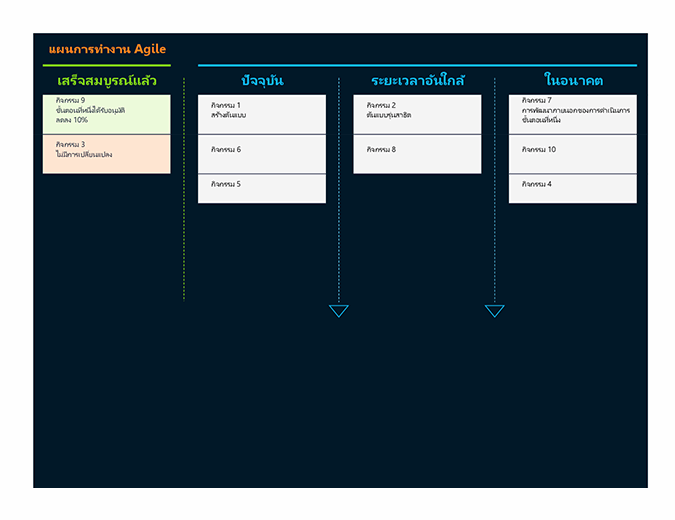
Task: Select the title แผนการทำงาน Agile
Action: (x=107, y=49)
